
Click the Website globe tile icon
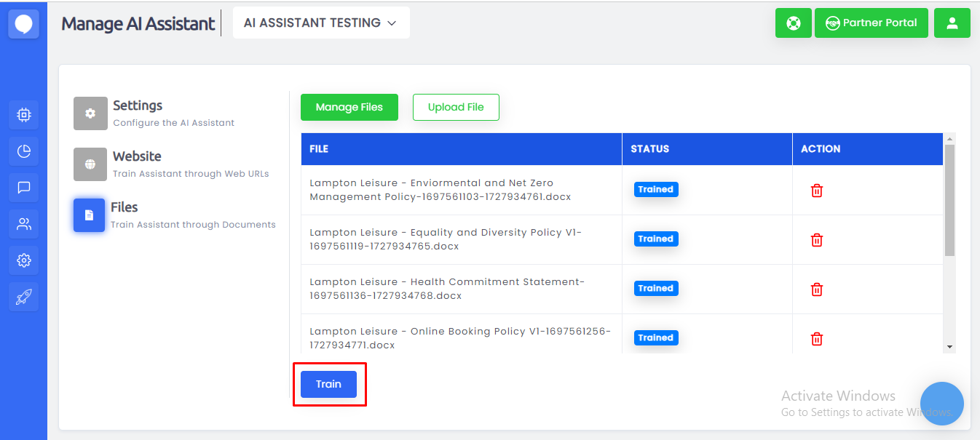pos(90,164)
